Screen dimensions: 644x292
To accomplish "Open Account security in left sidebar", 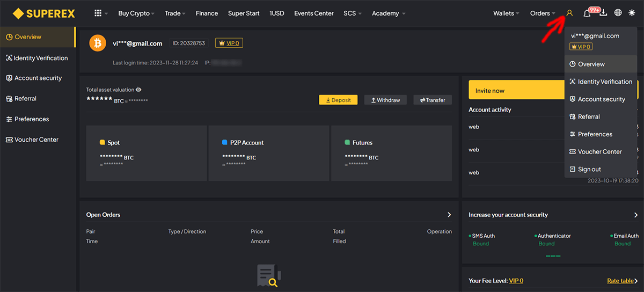I will point(38,78).
